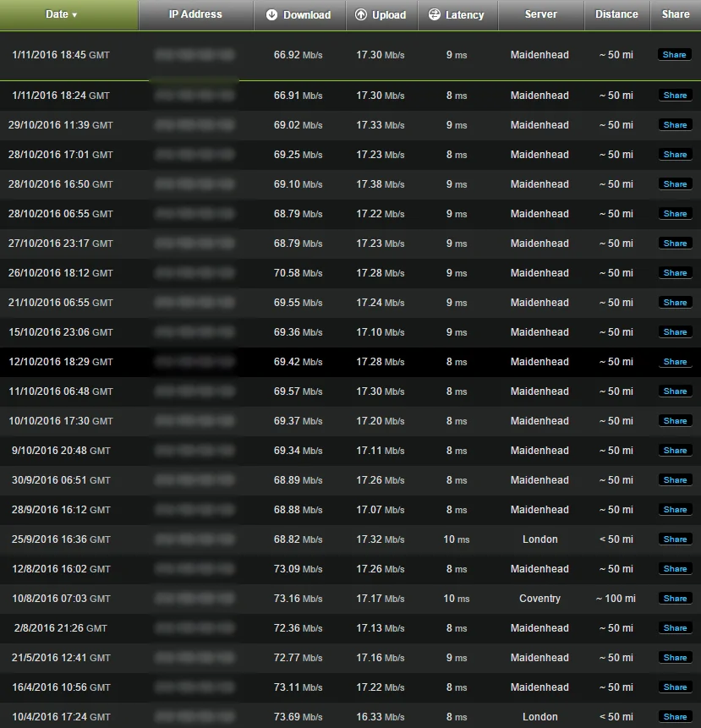Click the ~ 100 mi distance cell
701x728 pixels.
click(616, 599)
